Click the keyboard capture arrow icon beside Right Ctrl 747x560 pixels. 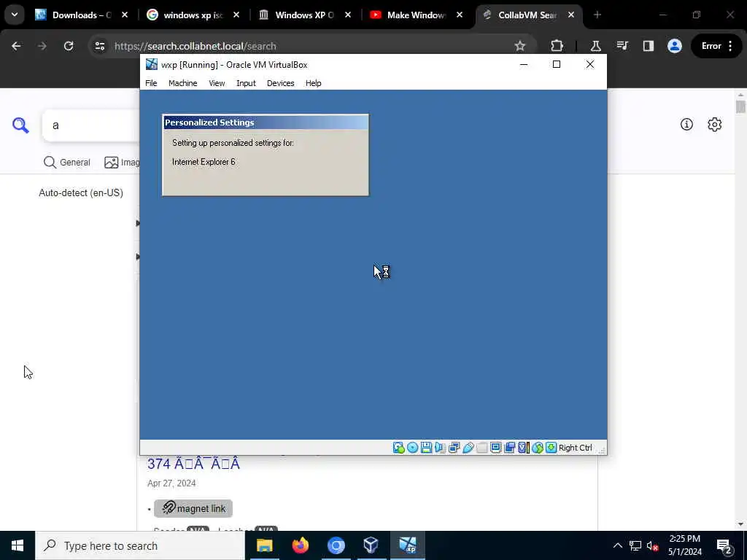pyautogui.click(x=551, y=448)
